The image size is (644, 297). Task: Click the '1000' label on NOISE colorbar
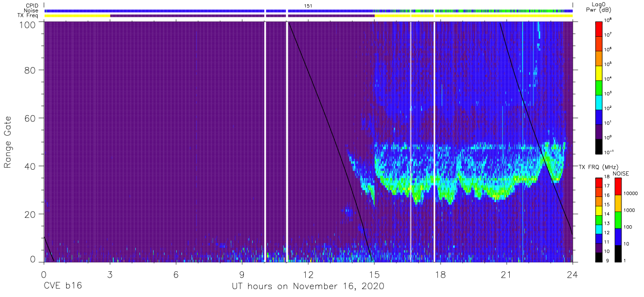[630, 211]
